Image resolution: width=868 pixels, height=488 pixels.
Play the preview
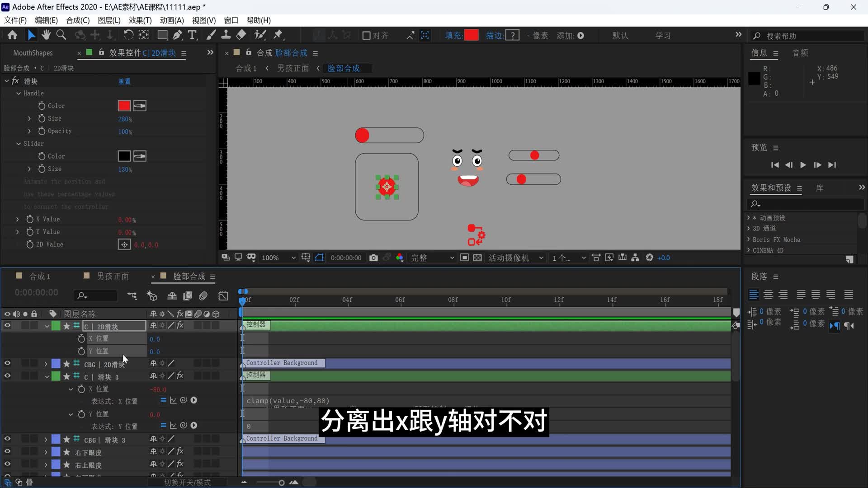pos(803,165)
